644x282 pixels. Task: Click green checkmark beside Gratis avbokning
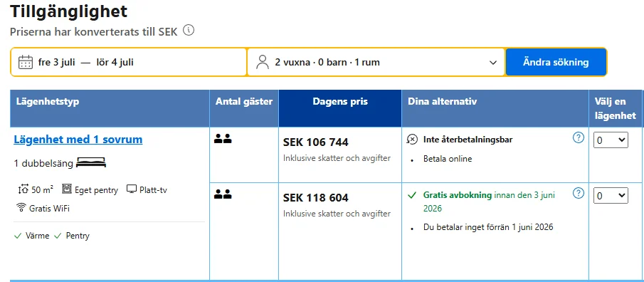(x=412, y=195)
